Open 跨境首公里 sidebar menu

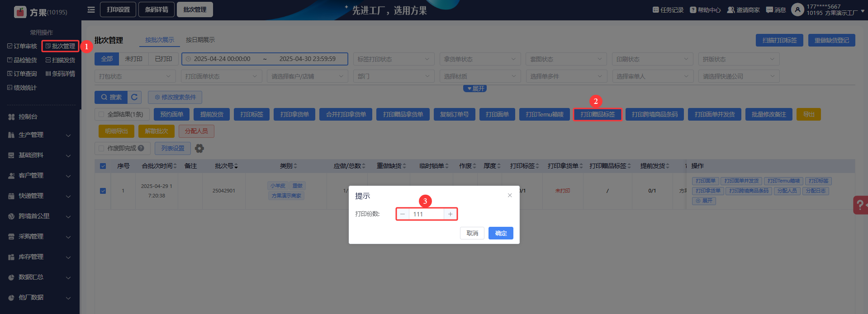click(40, 216)
